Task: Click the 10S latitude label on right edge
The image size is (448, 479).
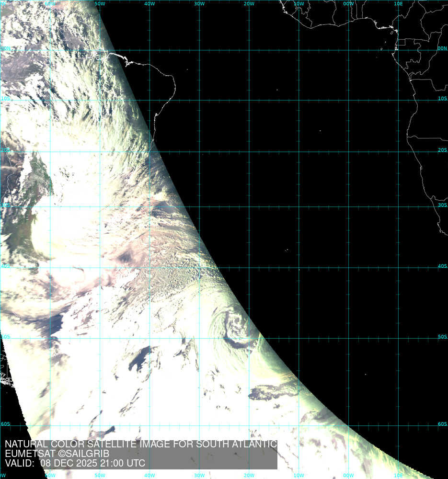Action: click(442, 99)
